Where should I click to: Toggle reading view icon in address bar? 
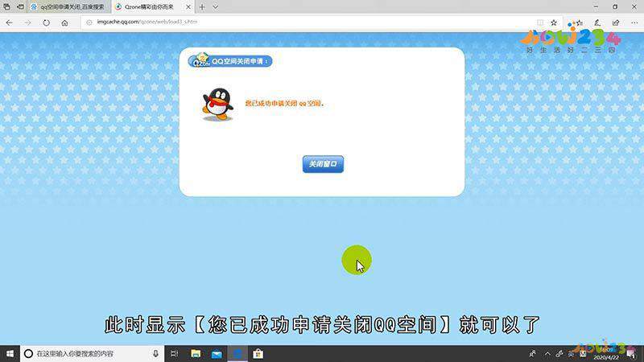click(x=540, y=23)
